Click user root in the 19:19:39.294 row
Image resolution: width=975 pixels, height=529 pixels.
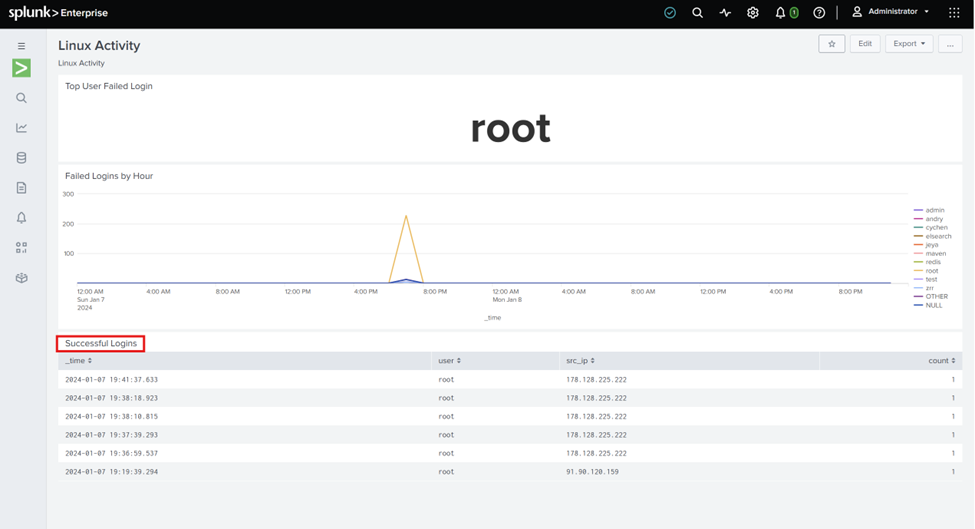[446, 472]
